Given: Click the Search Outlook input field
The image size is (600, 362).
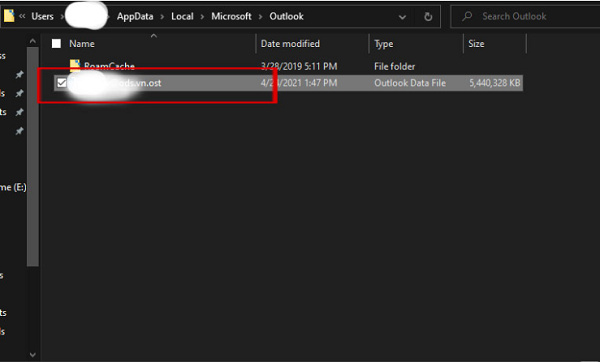Looking at the screenshot, I should pyautogui.click(x=525, y=16).
